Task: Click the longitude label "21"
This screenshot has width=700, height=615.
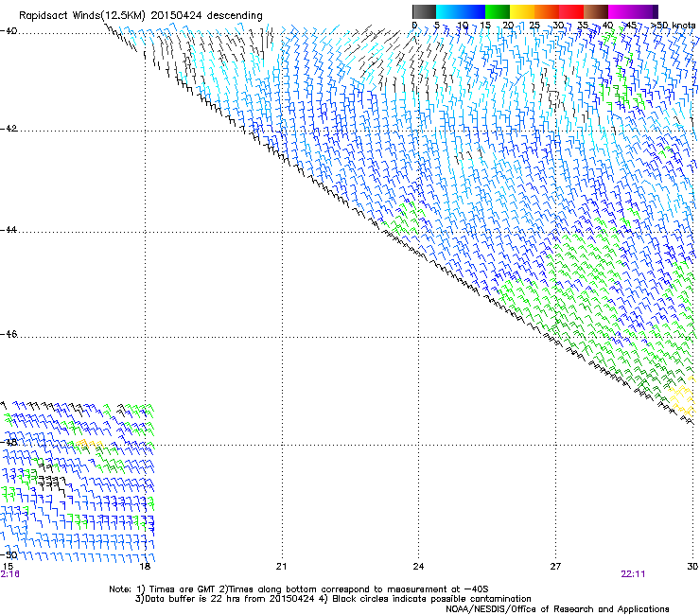Action: point(281,567)
